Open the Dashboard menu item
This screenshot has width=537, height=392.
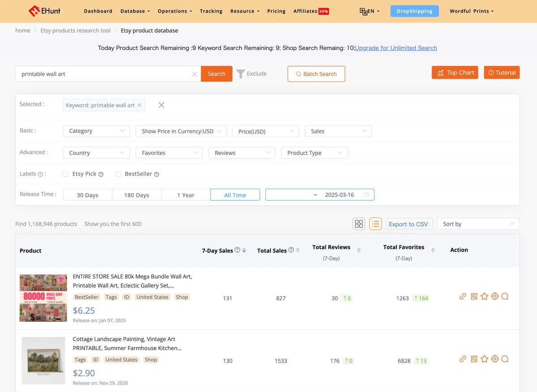[x=98, y=11]
